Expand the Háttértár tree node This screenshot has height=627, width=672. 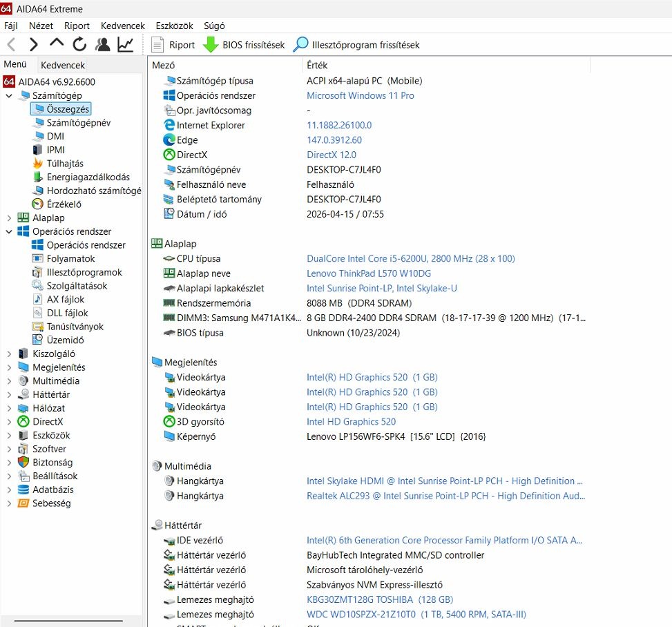click(x=9, y=395)
